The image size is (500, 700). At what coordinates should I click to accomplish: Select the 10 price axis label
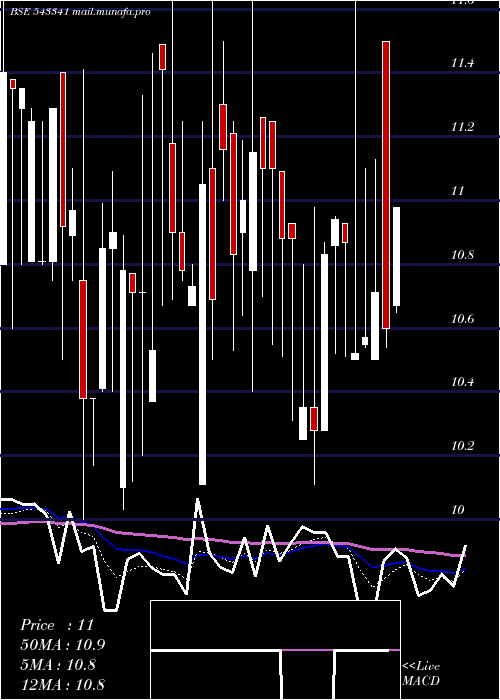pyautogui.click(x=457, y=510)
